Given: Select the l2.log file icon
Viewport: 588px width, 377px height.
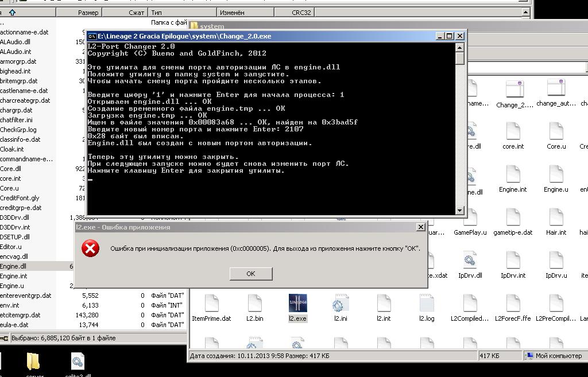Looking at the screenshot, I should (x=427, y=303).
